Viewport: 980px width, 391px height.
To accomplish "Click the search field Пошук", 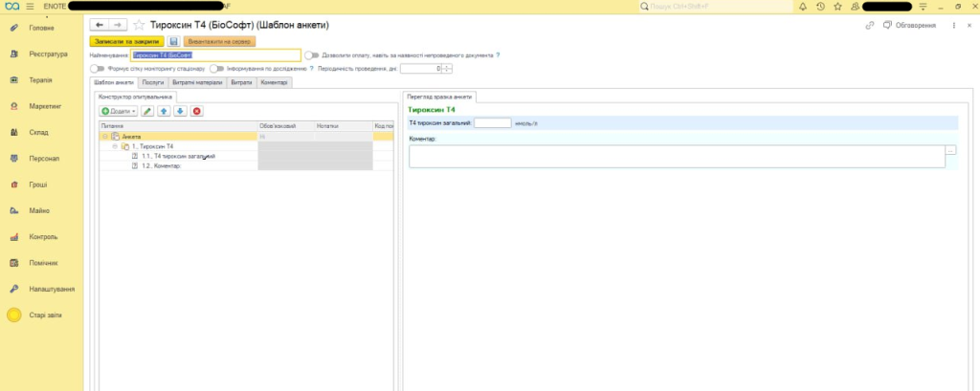I will 715,7.
